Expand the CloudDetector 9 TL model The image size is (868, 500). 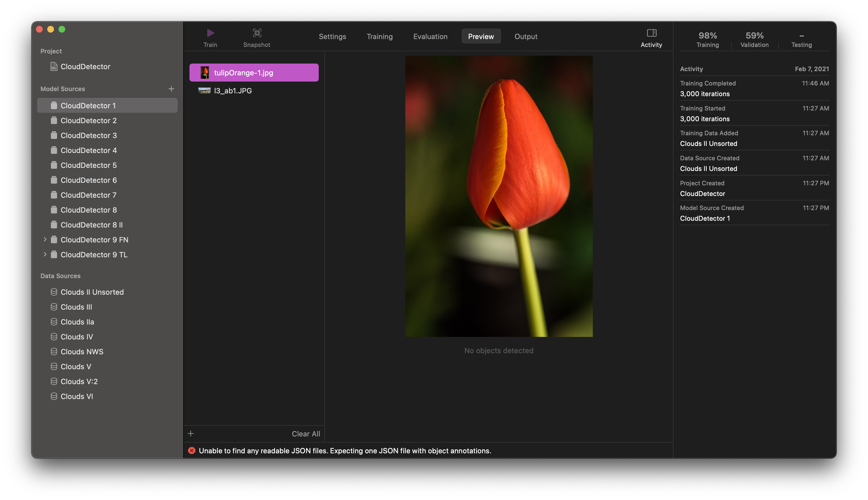pos(45,254)
